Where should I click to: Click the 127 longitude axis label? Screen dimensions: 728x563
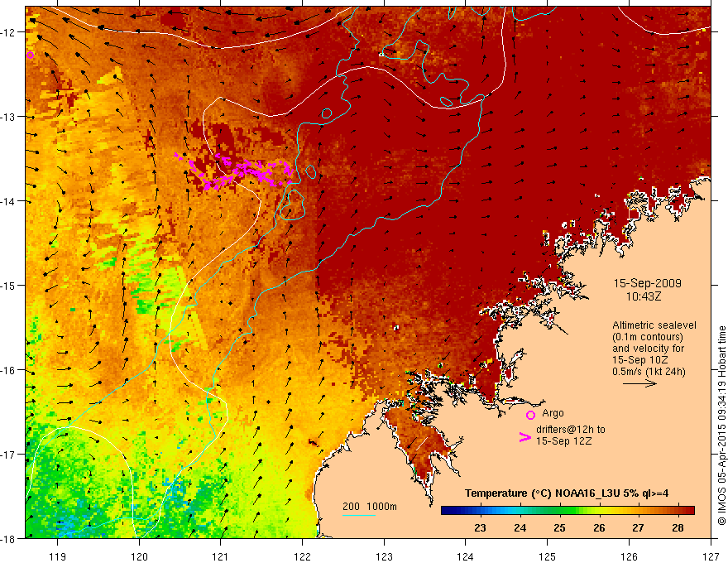711,556
